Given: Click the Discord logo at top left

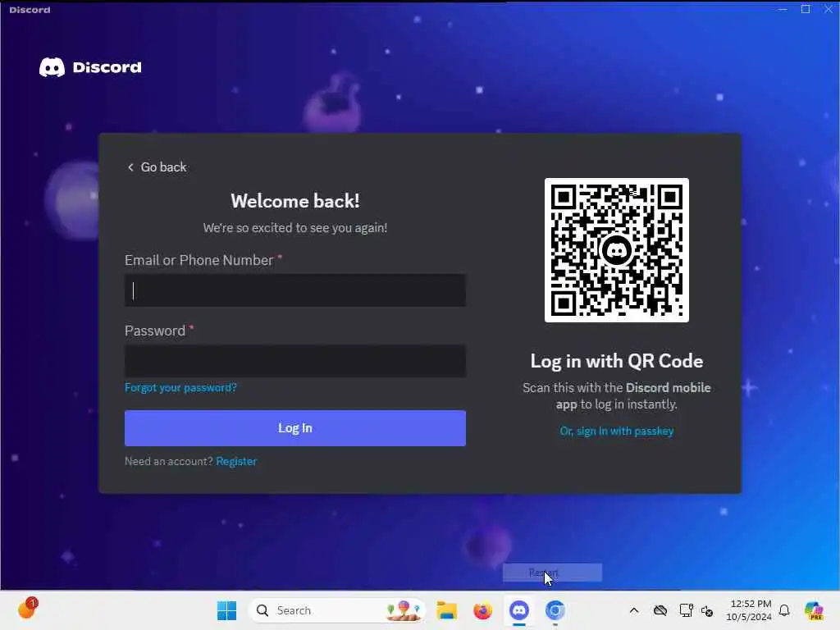Looking at the screenshot, I should (x=90, y=67).
